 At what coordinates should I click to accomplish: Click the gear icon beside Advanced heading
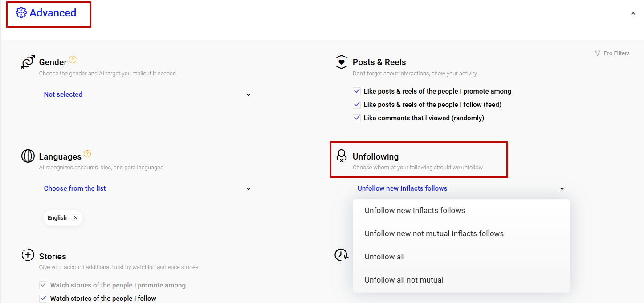(x=20, y=13)
